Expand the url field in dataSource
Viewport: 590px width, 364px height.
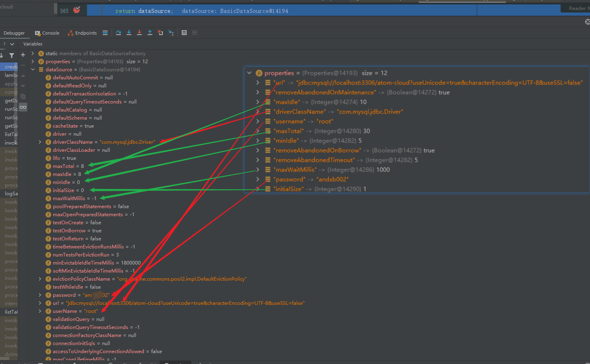coord(40,303)
